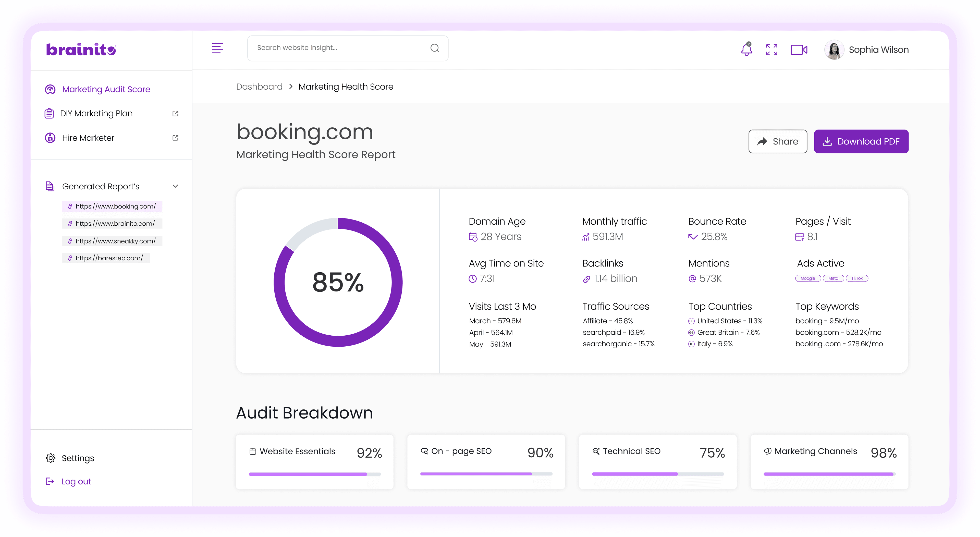Open https://barestep.com/ report
980x537 pixels.
coord(106,258)
